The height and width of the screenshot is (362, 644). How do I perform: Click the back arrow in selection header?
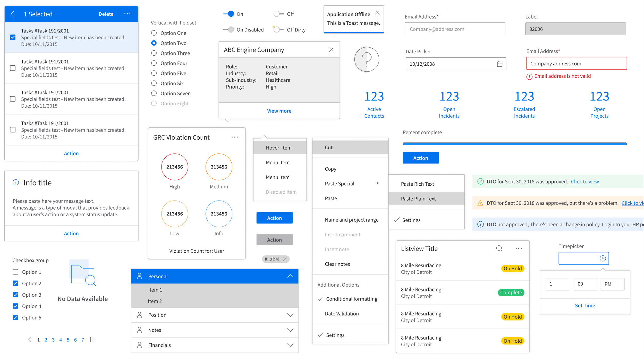[x=13, y=14]
